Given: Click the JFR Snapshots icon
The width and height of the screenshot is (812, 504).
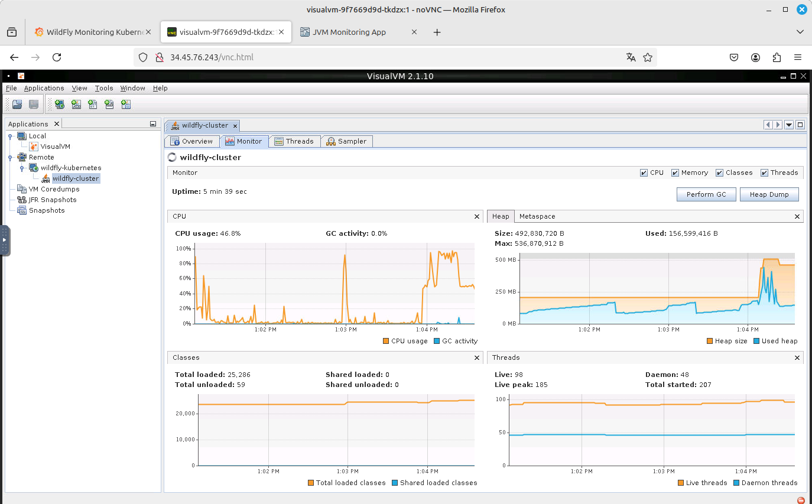Looking at the screenshot, I should (22, 200).
